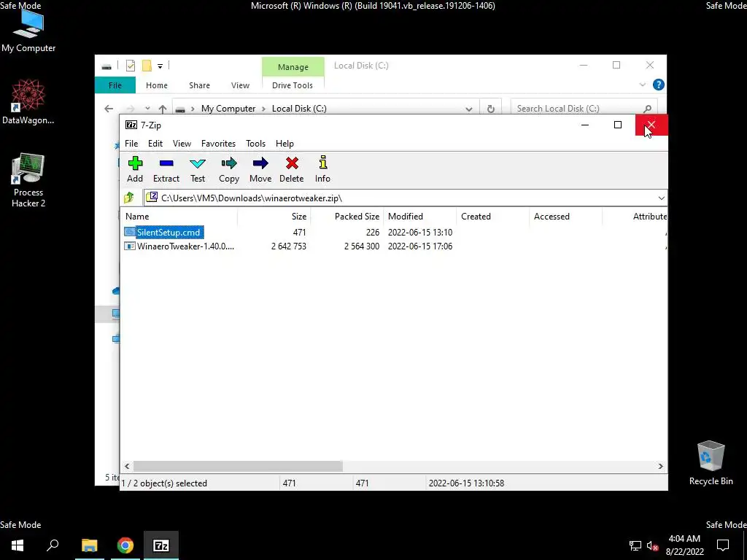
Task: Go back in the Explorer window
Action: tap(109, 109)
